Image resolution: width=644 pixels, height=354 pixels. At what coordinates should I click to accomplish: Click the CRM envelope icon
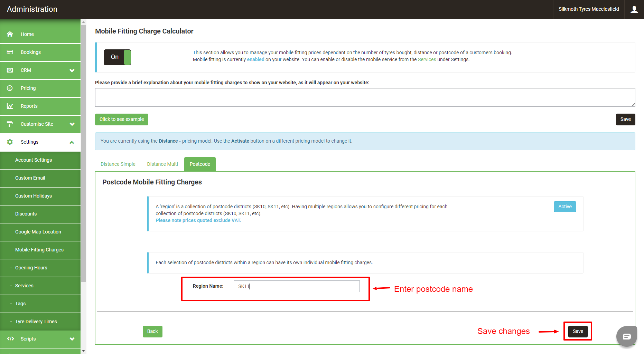[x=10, y=70]
